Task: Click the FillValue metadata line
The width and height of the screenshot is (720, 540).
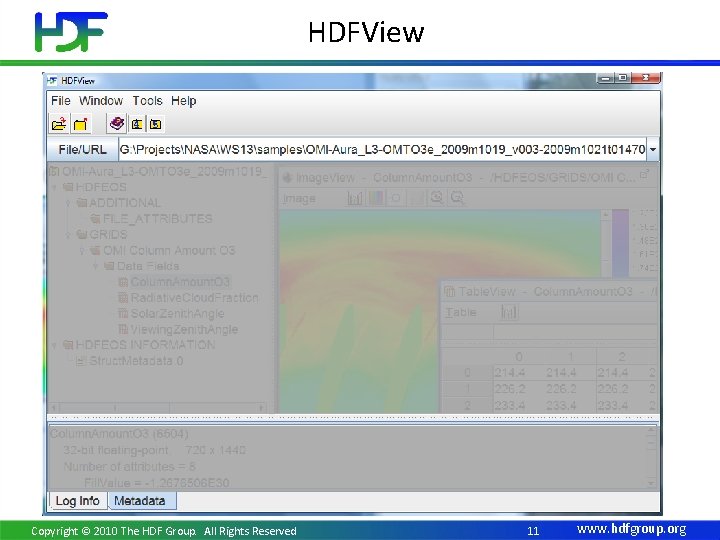Action: (x=157, y=483)
